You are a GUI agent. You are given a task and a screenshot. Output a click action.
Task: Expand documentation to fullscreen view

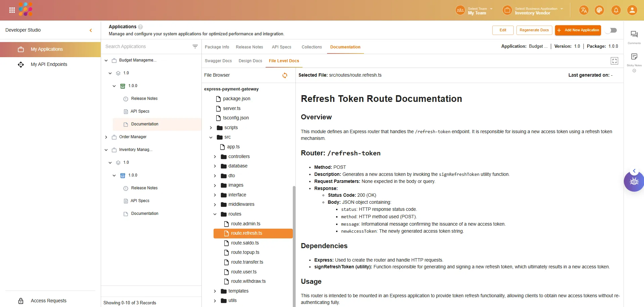pos(614,61)
